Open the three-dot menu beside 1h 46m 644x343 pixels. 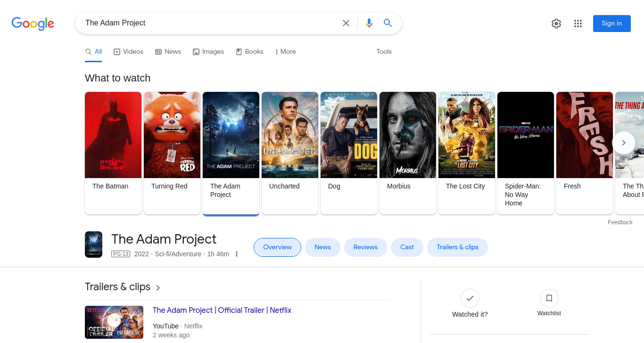coord(237,254)
